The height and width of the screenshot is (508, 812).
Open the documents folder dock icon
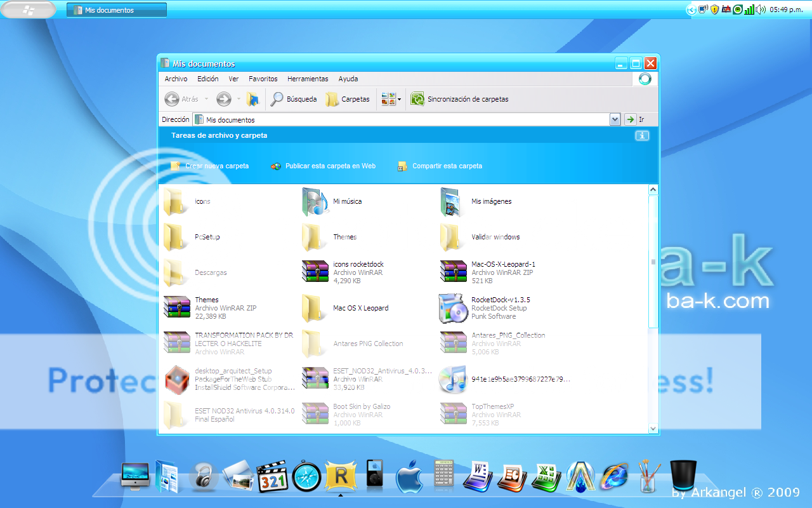(x=167, y=476)
